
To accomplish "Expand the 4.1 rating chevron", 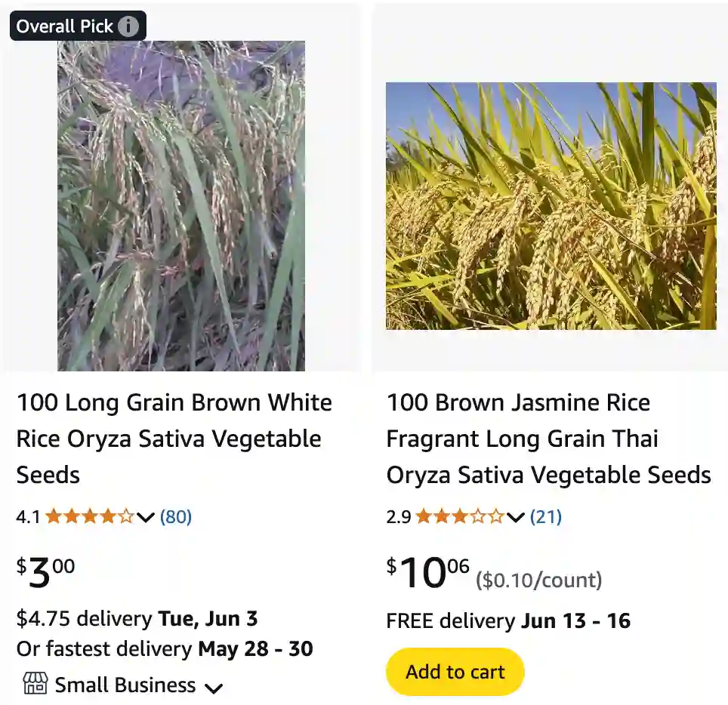I will (147, 518).
